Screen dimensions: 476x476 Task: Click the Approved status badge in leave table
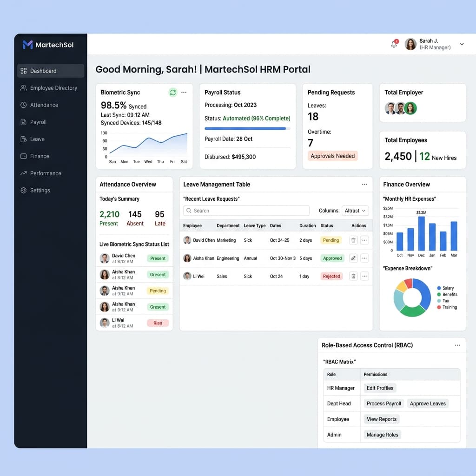click(332, 258)
